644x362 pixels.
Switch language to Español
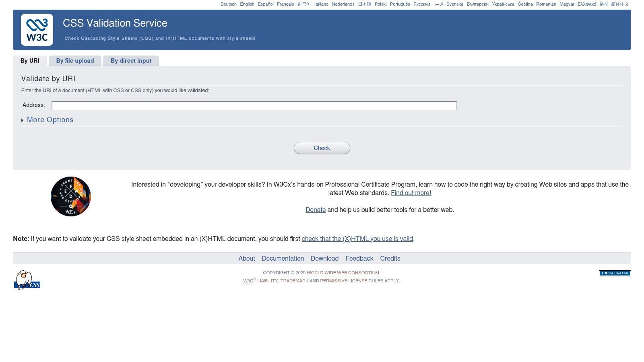266,4
